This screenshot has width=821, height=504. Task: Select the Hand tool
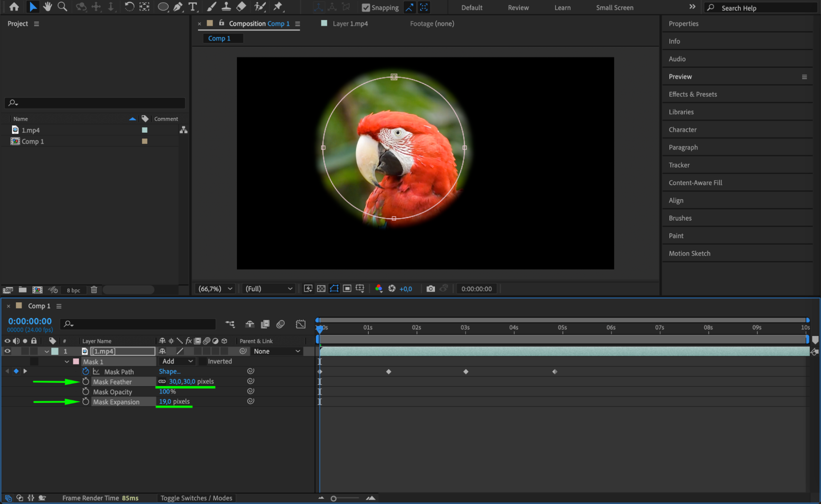(x=48, y=7)
